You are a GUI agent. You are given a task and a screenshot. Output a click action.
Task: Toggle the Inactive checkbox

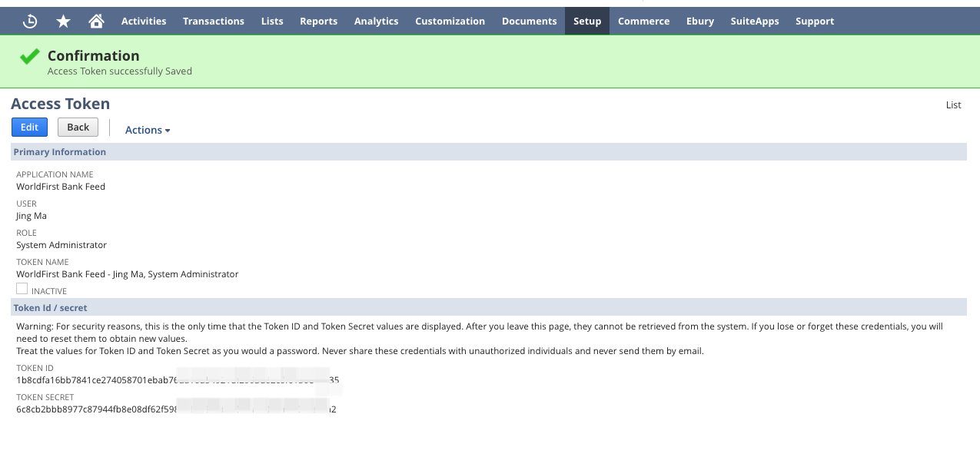[x=22, y=289]
